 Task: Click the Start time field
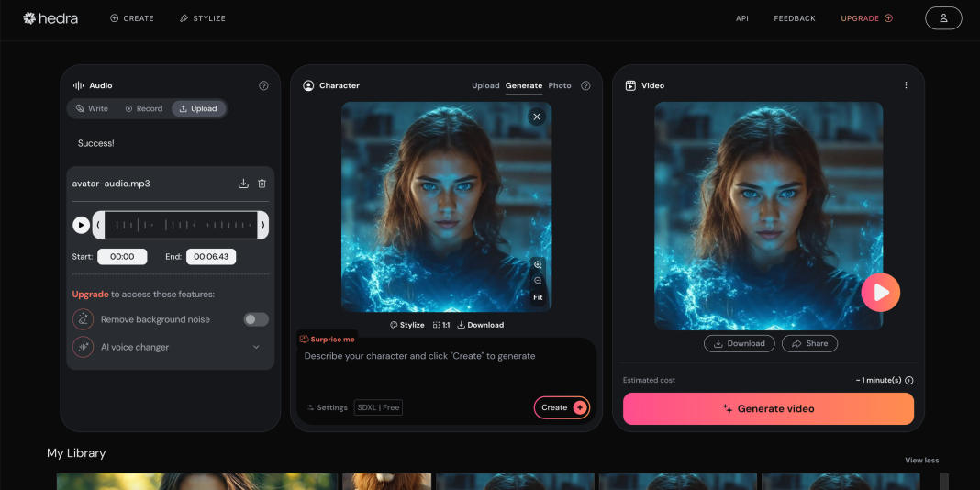[x=123, y=256]
